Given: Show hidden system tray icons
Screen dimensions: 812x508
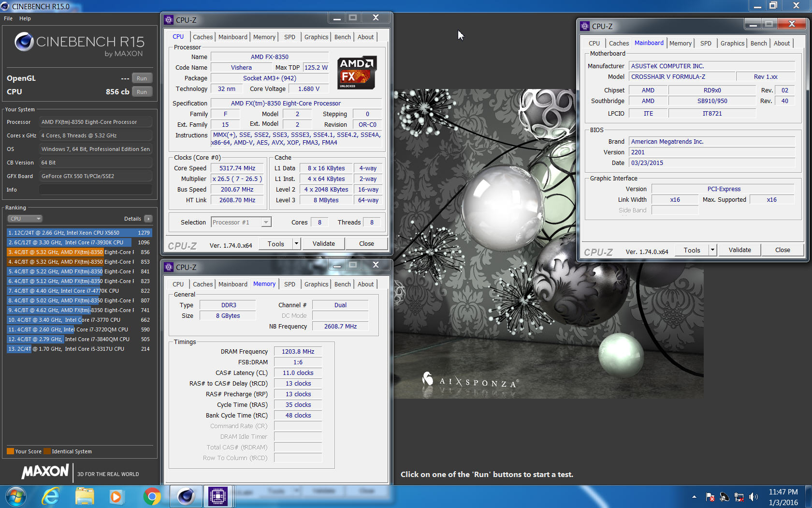Looking at the screenshot, I should pos(694,497).
